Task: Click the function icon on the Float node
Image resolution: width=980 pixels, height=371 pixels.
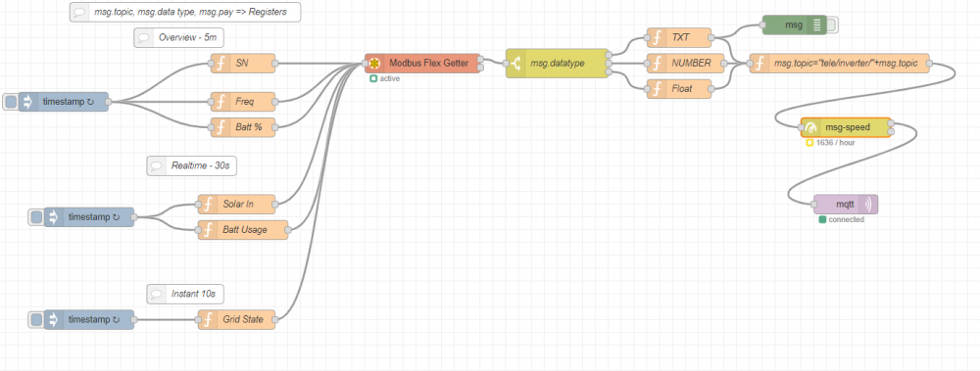Action: click(657, 89)
